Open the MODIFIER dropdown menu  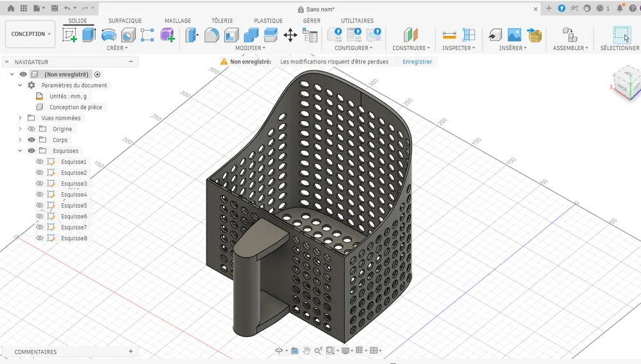[x=250, y=48]
